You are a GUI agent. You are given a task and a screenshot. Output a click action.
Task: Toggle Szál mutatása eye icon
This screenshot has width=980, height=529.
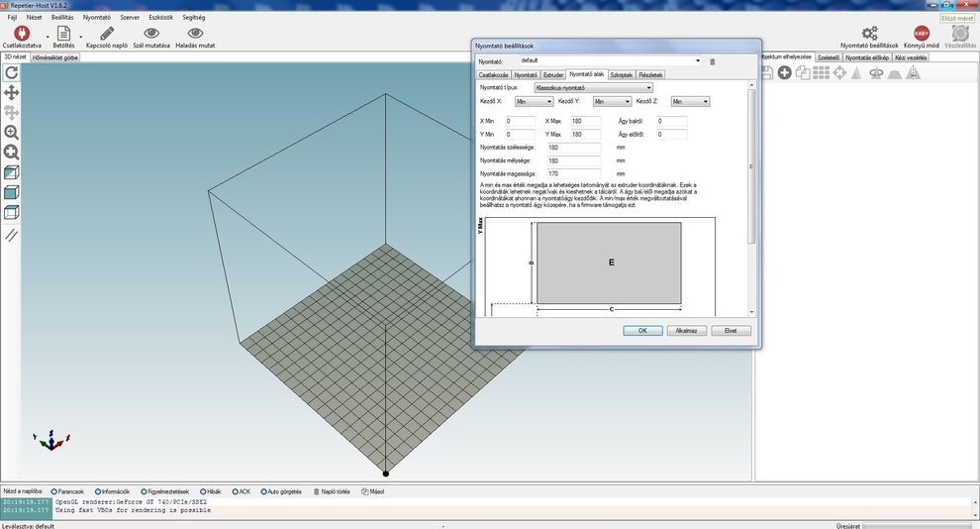[151, 34]
